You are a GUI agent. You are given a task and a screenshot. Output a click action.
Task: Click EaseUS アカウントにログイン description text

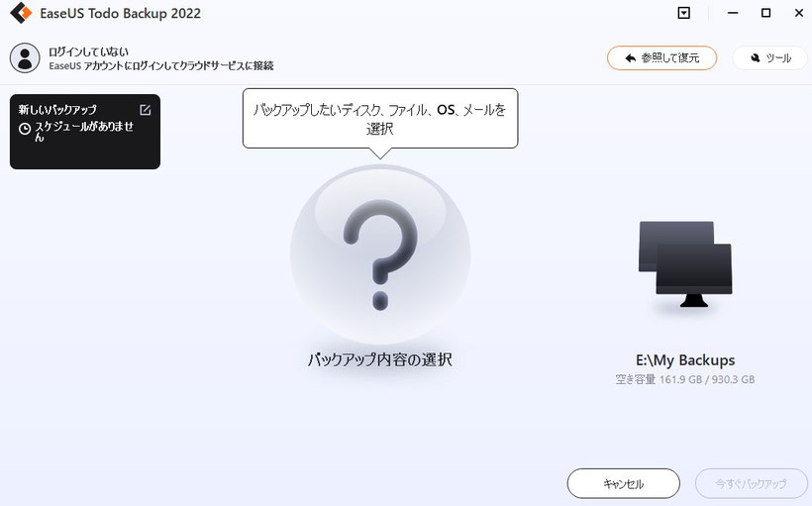(161, 65)
